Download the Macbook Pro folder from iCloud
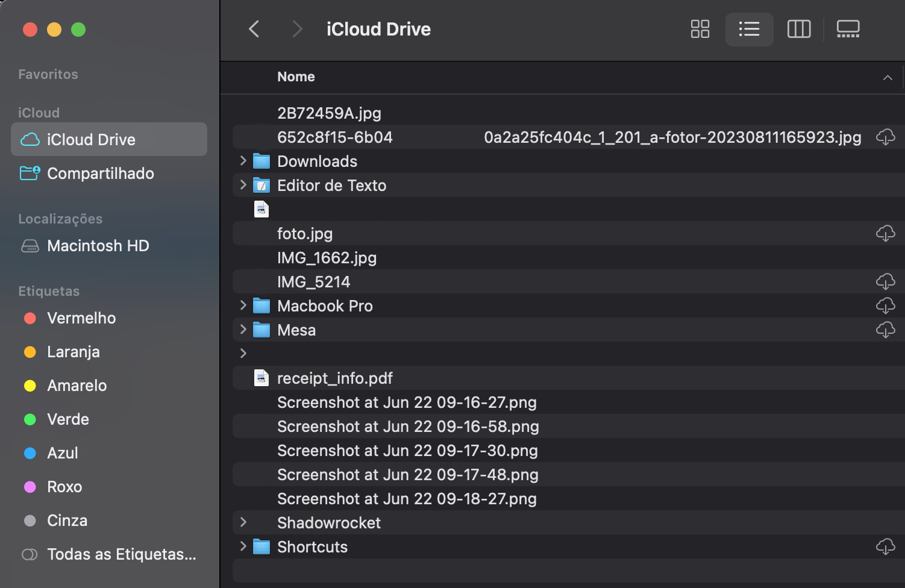This screenshot has height=588, width=905. [x=885, y=306]
